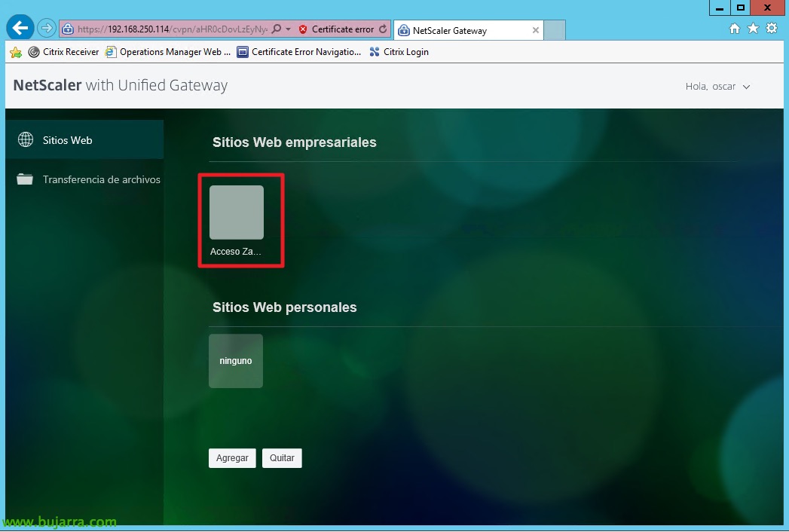Screen dimensions: 789x532
Task: Click the search magnifier in address bar
Action: click(277, 29)
